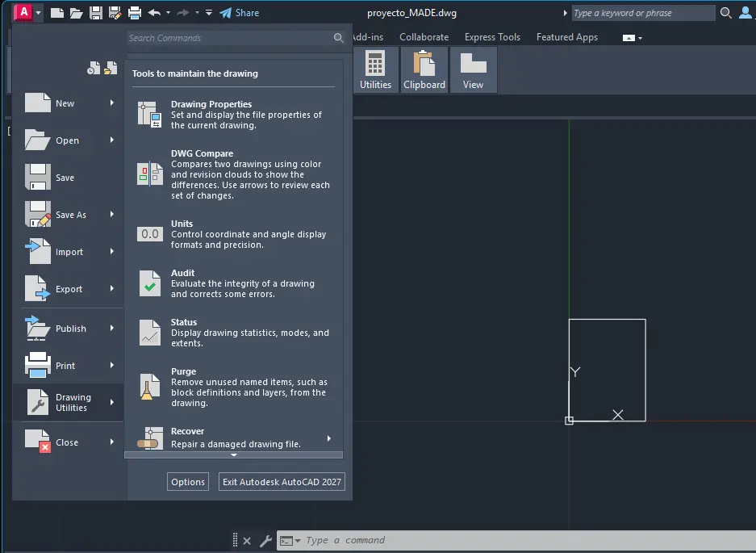
Task: Expand the Recover submenu arrow
Action: pyautogui.click(x=329, y=438)
